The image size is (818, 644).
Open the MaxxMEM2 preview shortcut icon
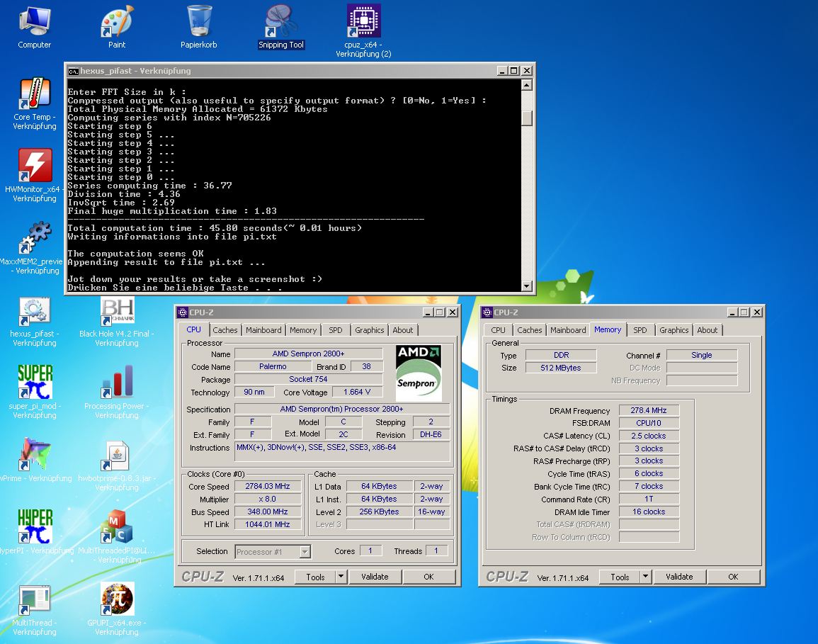coord(35,238)
